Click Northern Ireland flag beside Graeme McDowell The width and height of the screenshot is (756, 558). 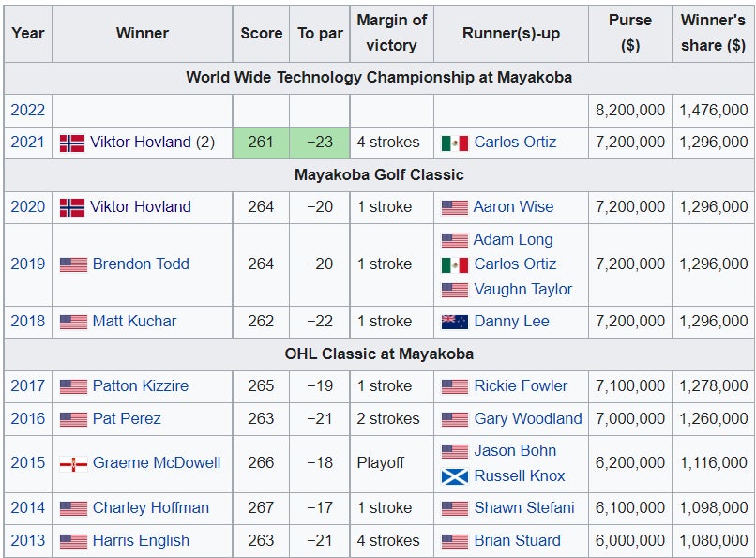click(72, 463)
